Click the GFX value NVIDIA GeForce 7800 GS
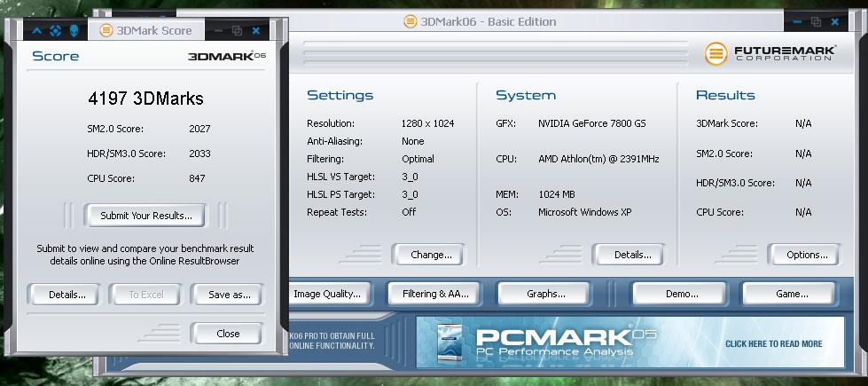Image resolution: width=868 pixels, height=386 pixels. coord(591,123)
